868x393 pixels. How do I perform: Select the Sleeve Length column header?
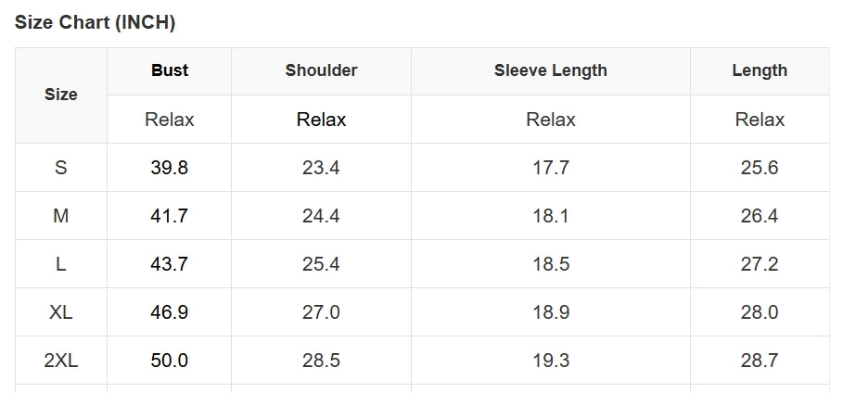(x=551, y=70)
